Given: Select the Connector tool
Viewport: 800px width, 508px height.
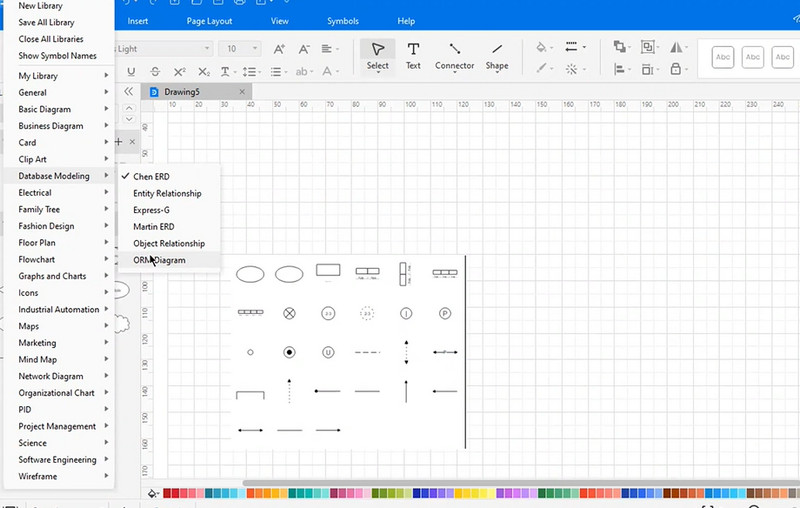Looking at the screenshot, I should point(454,55).
